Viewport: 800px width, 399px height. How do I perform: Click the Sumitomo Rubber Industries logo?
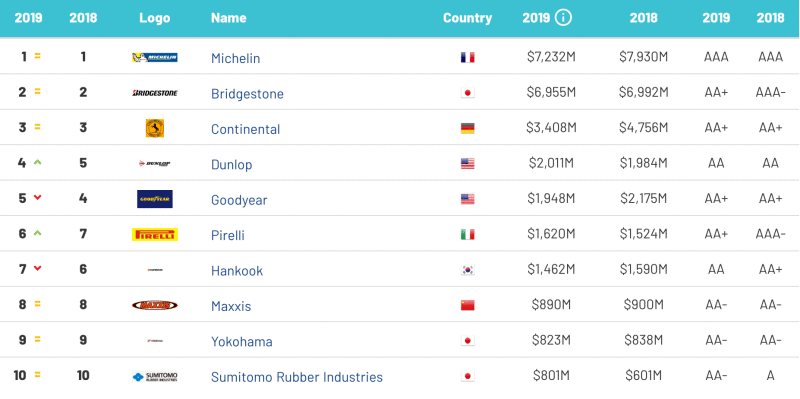tap(155, 377)
